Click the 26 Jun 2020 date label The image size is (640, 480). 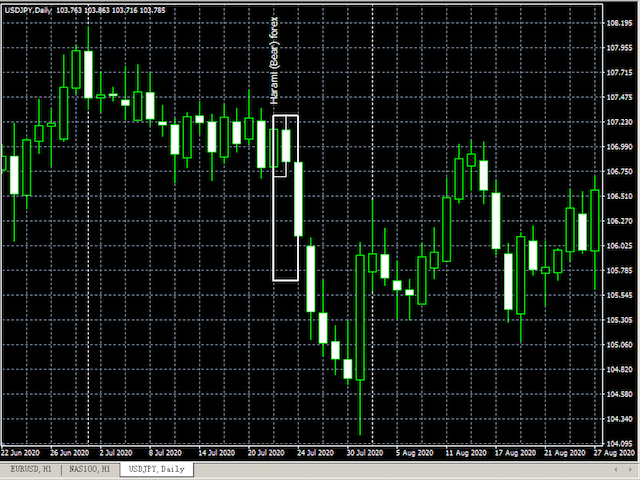click(x=69, y=453)
